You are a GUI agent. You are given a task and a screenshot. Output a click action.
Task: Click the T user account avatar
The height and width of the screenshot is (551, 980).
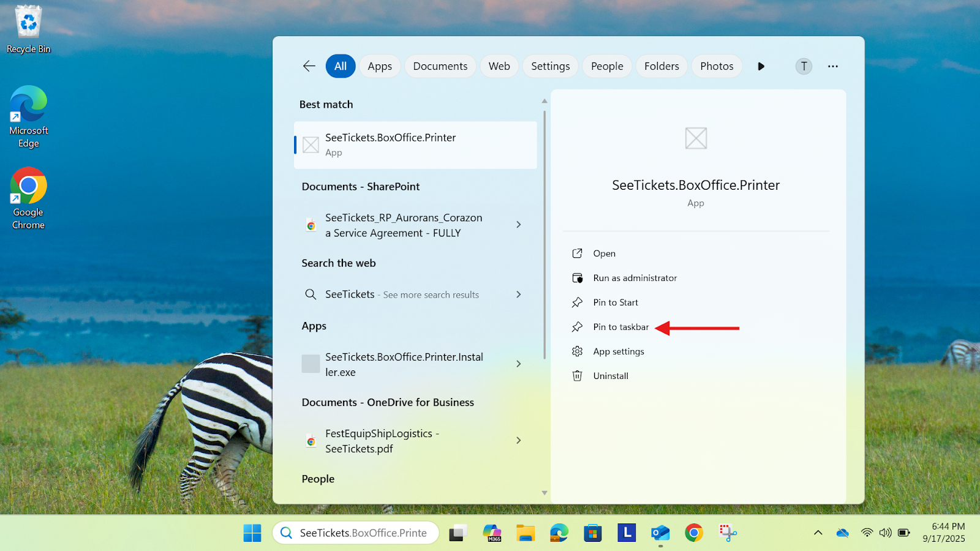[x=804, y=66]
